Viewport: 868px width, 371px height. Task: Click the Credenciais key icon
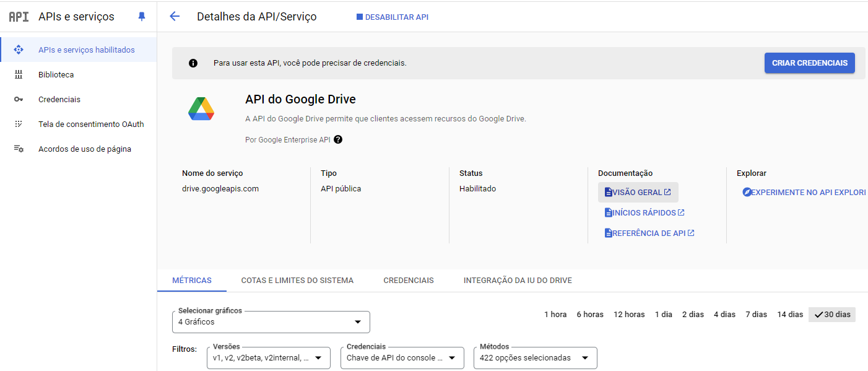click(19, 99)
